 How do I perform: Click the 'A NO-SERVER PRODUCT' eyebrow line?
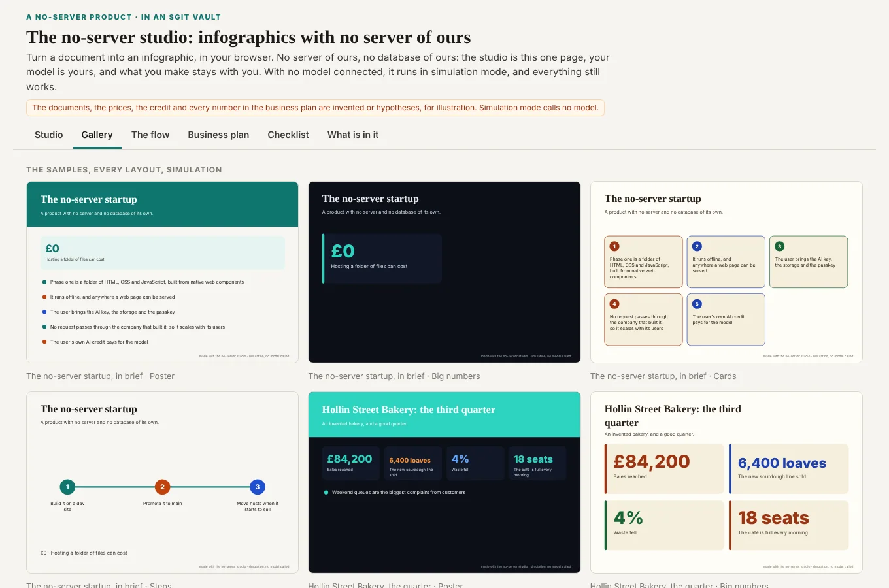tap(124, 17)
